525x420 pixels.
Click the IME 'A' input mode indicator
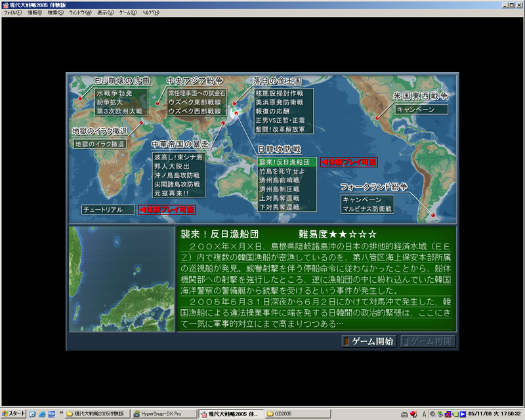424,414
